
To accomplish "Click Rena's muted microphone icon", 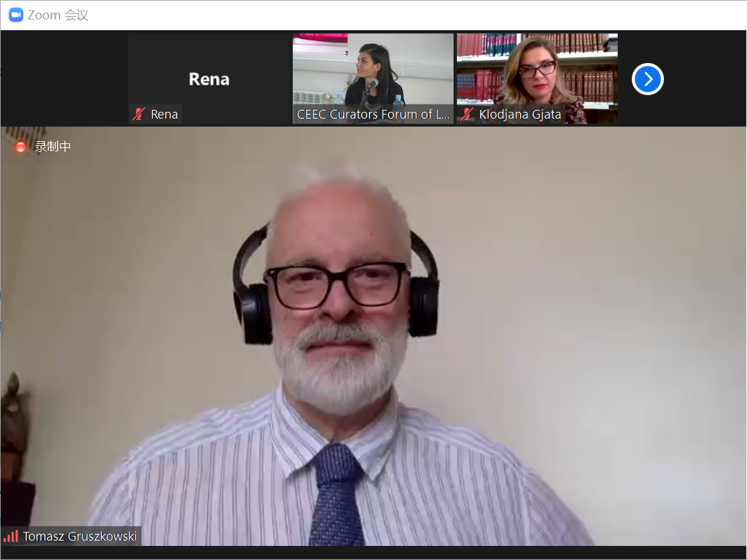I will click(x=139, y=115).
